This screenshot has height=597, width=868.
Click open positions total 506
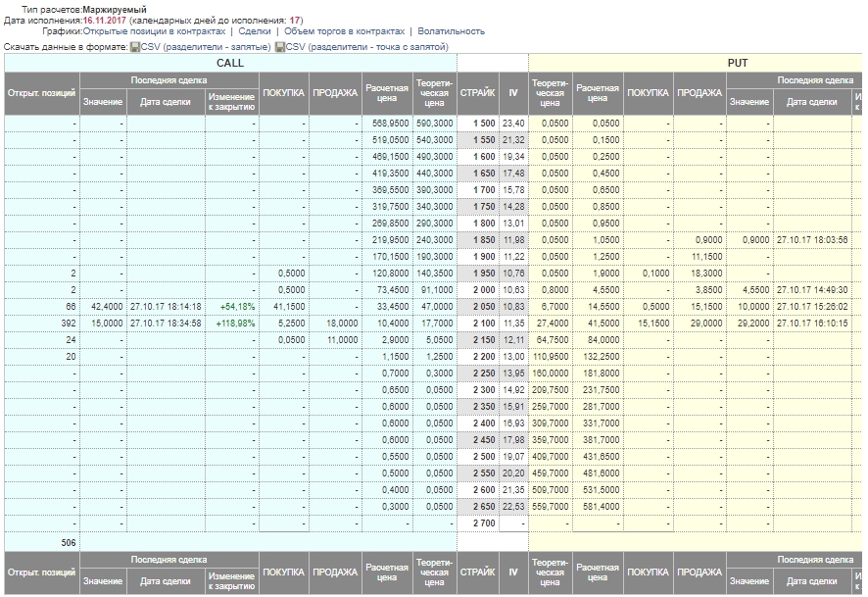point(69,543)
